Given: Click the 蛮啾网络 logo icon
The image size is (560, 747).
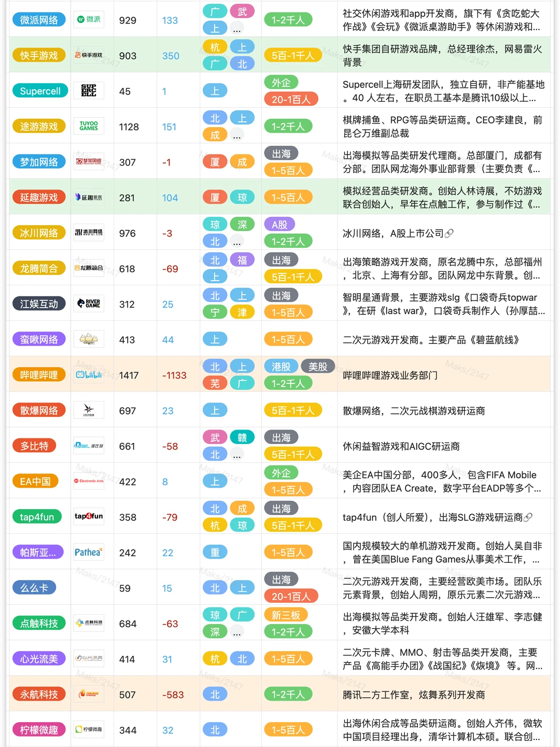Looking at the screenshot, I should 89,339.
